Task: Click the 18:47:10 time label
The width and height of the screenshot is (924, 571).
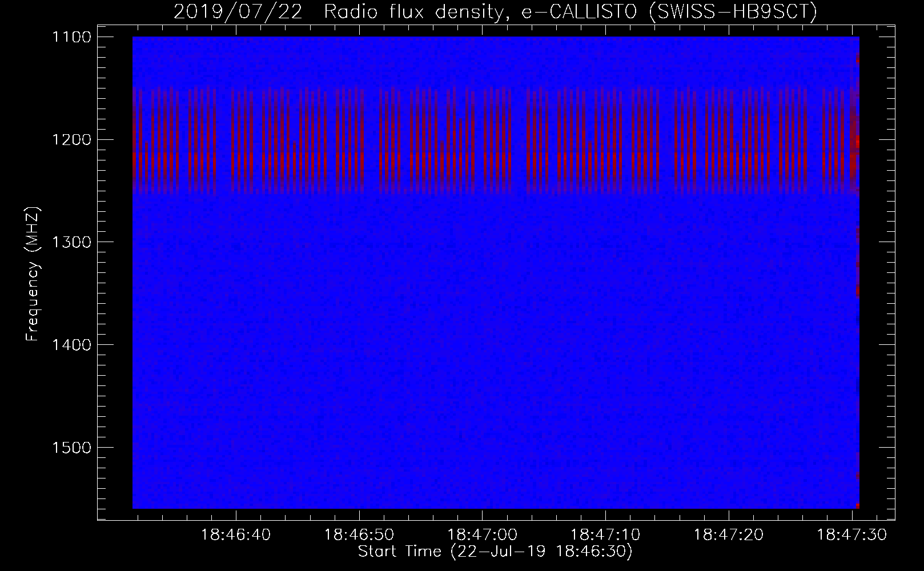Action: click(606, 534)
